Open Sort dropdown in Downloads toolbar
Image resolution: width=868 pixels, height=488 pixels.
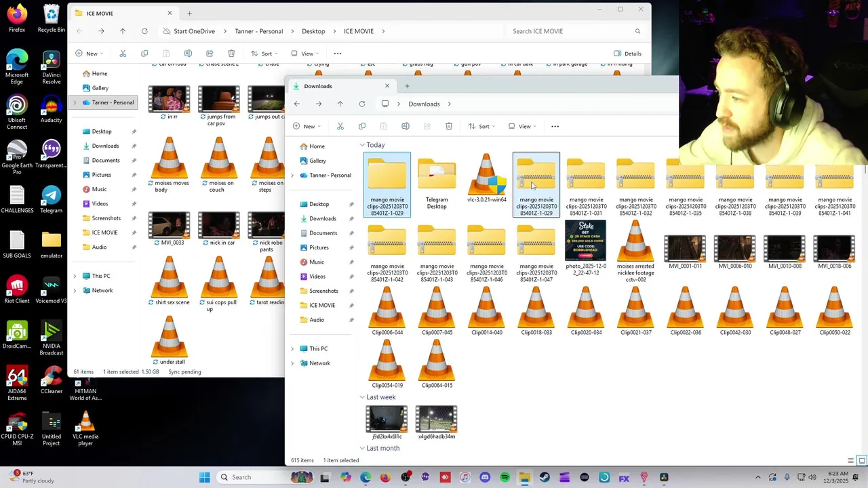point(481,126)
